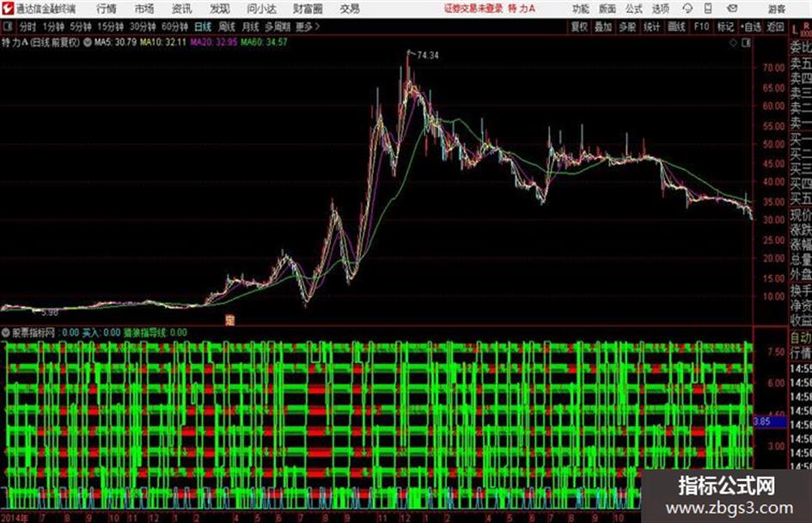Click the customer service headset icon

point(687,9)
